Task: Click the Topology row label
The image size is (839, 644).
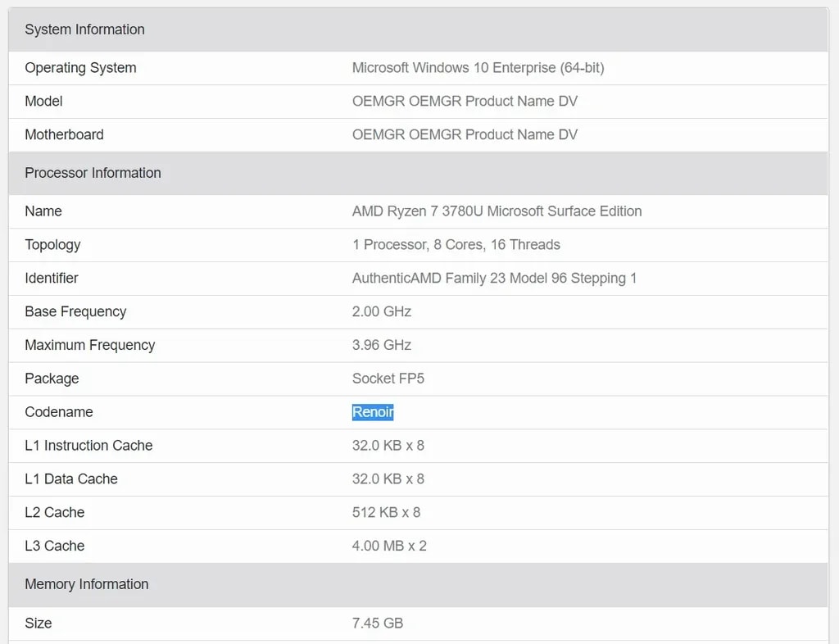Action: (x=52, y=245)
